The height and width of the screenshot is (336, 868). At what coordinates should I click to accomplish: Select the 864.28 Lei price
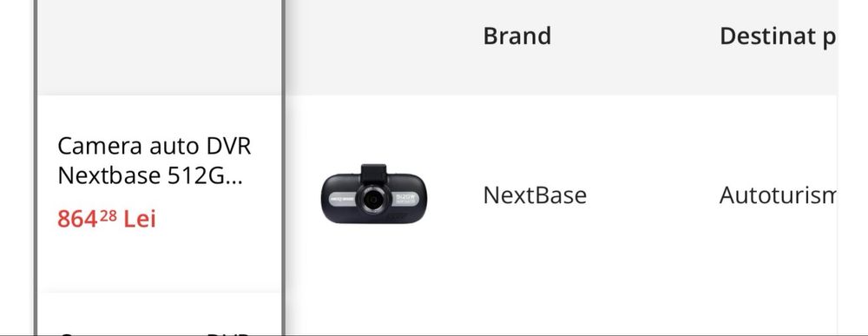107,219
